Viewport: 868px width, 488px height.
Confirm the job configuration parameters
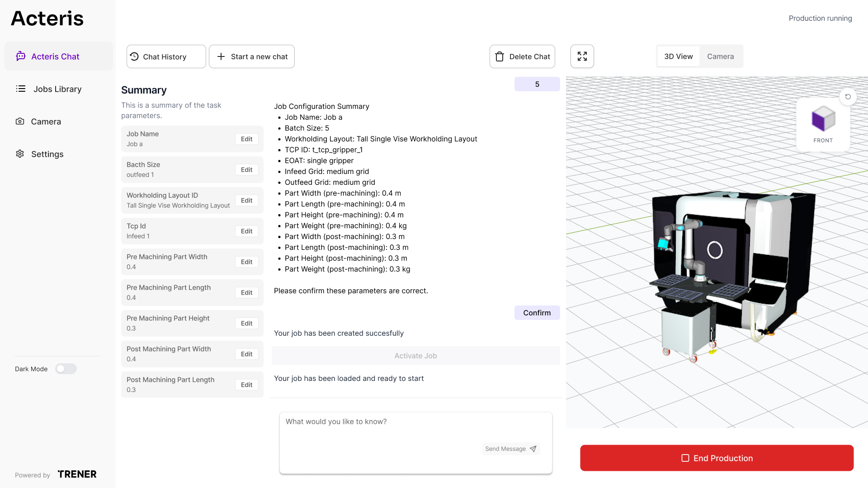[537, 312]
